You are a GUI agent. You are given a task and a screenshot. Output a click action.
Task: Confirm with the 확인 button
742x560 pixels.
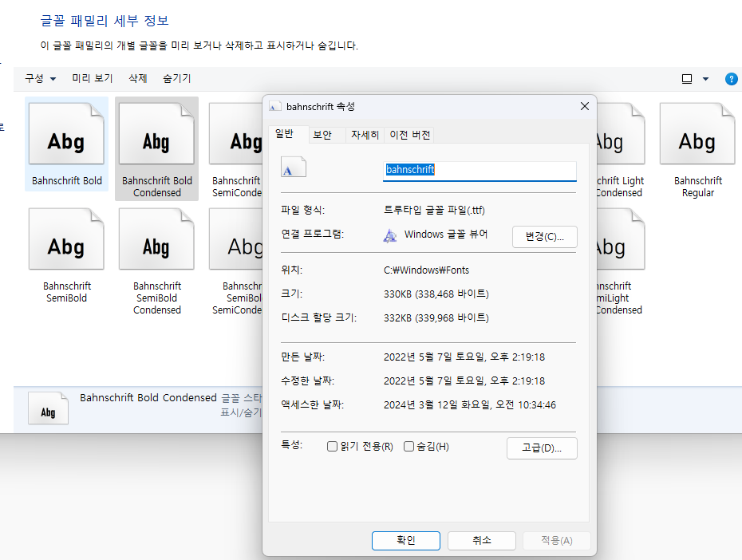(x=406, y=541)
